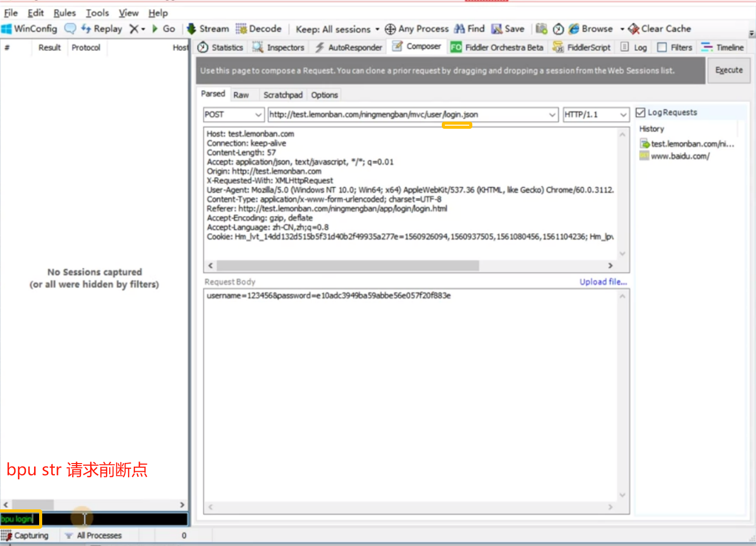Click the Execute button
Screen dimensions: 756x546
tap(729, 70)
